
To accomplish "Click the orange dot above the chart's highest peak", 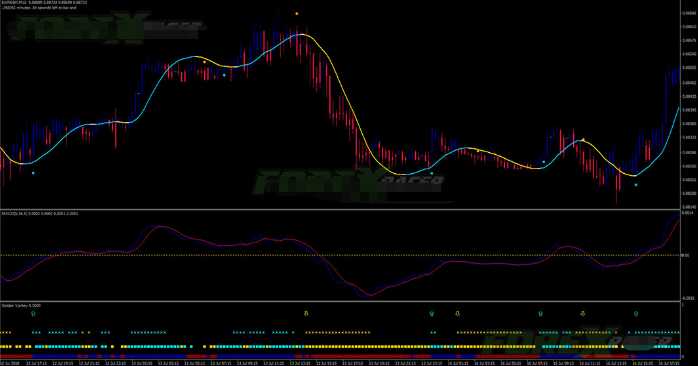I will tap(296, 14).
